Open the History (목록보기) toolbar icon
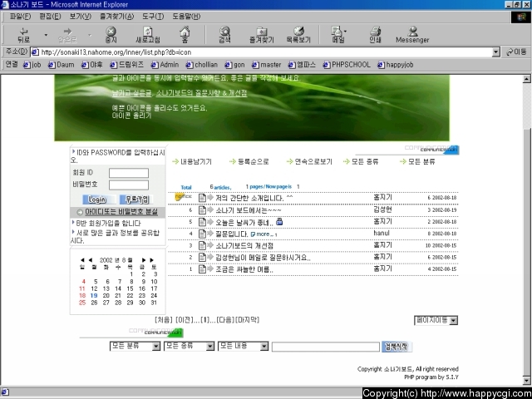The height and width of the screenshot is (399, 532). pos(298,35)
